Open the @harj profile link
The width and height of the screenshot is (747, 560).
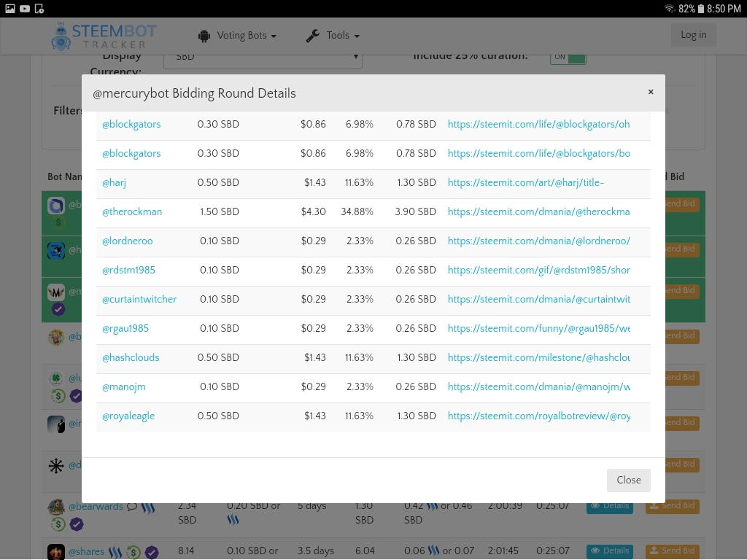tap(114, 183)
